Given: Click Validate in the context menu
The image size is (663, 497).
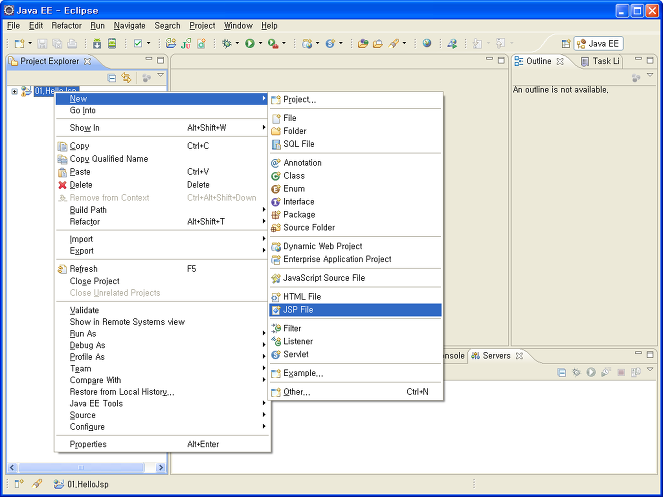Looking at the screenshot, I should [x=162, y=310].
